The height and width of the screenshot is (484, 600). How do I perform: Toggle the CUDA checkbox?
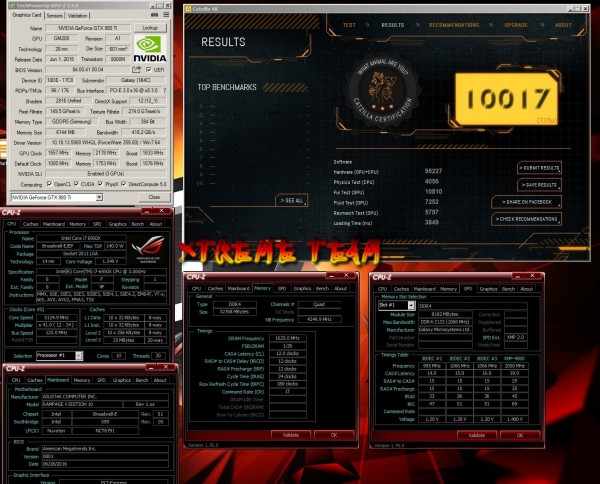tap(77, 184)
